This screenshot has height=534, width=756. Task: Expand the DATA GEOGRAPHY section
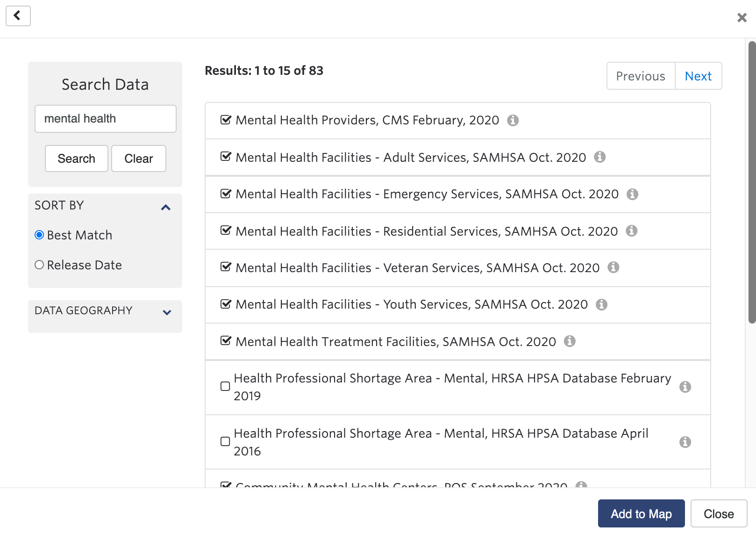point(167,312)
